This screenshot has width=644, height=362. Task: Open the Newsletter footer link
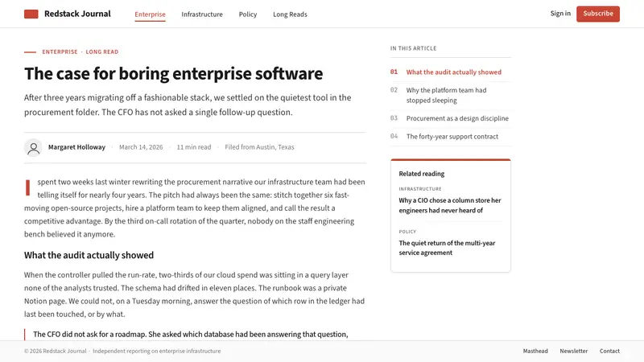[574, 352]
